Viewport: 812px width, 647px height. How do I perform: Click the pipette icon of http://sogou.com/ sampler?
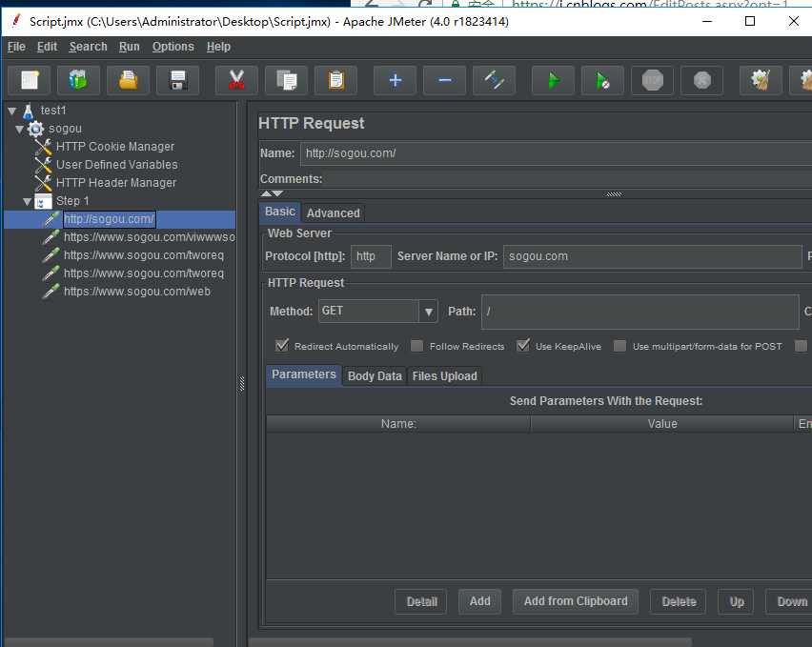tap(51, 219)
